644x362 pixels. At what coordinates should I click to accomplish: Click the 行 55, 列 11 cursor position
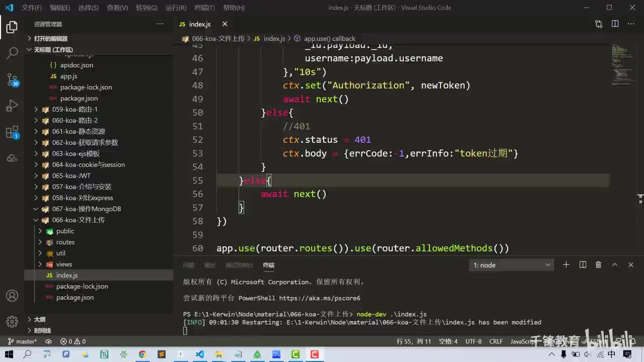click(414, 341)
